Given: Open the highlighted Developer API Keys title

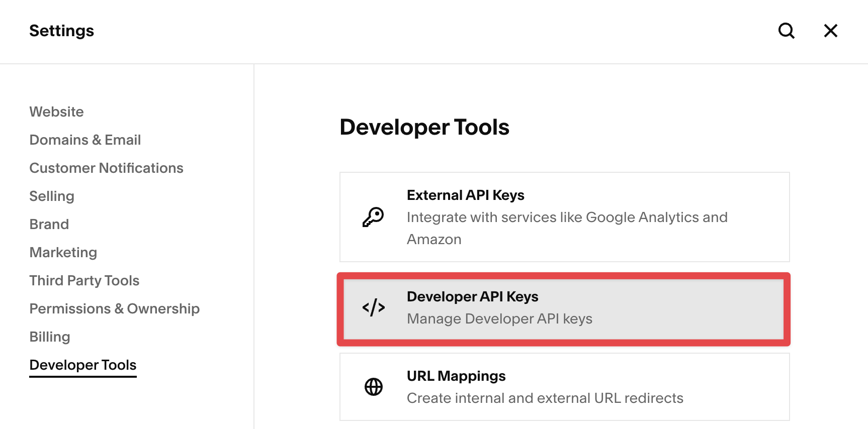Looking at the screenshot, I should tap(472, 296).
